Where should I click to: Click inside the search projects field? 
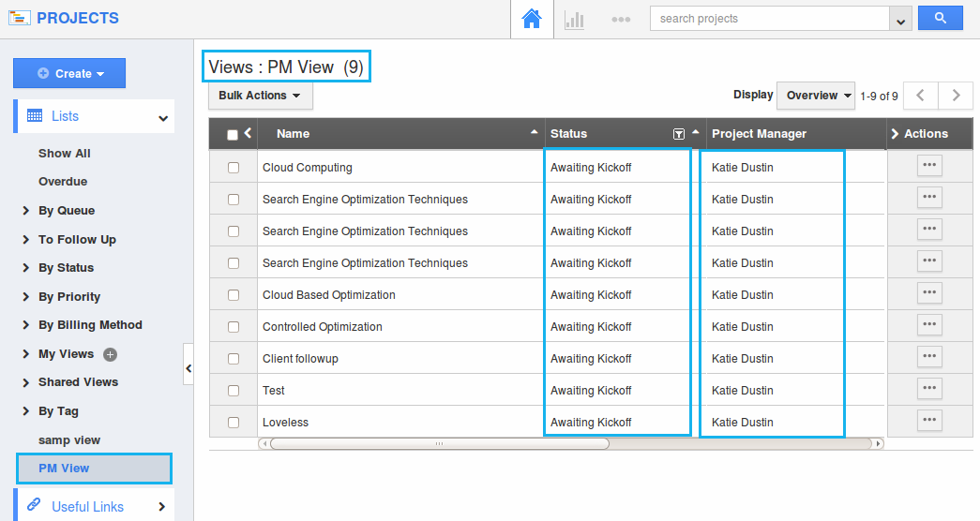click(x=769, y=19)
